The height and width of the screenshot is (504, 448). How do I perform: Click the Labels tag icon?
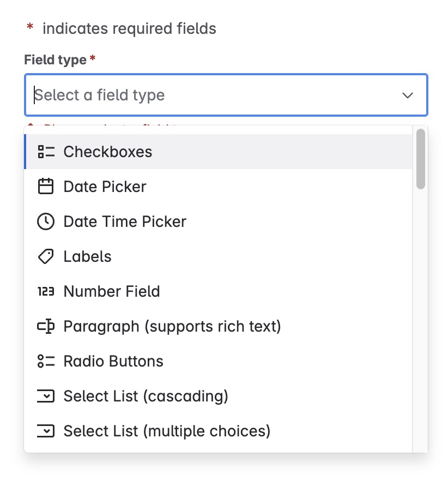pos(46,256)
